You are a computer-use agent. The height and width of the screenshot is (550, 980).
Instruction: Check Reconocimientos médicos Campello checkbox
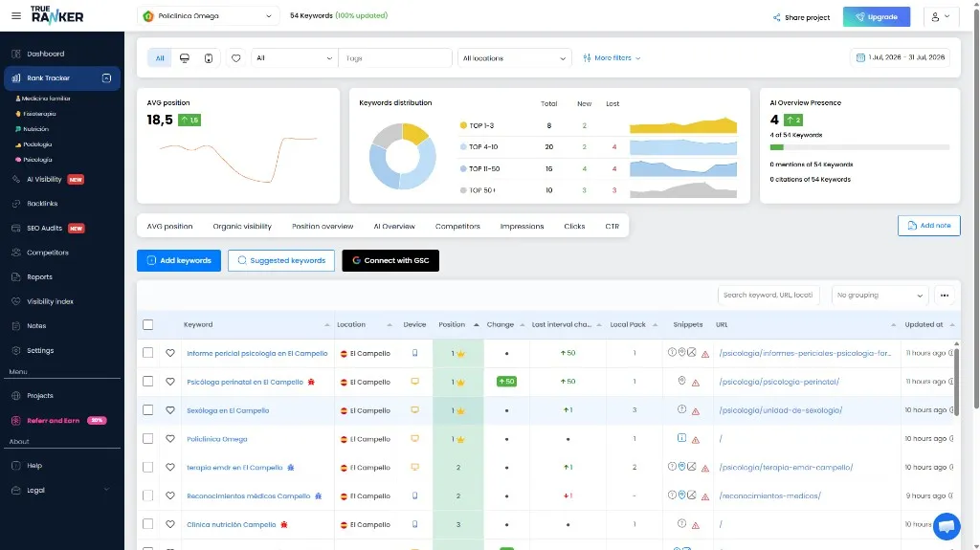point(148,495)
